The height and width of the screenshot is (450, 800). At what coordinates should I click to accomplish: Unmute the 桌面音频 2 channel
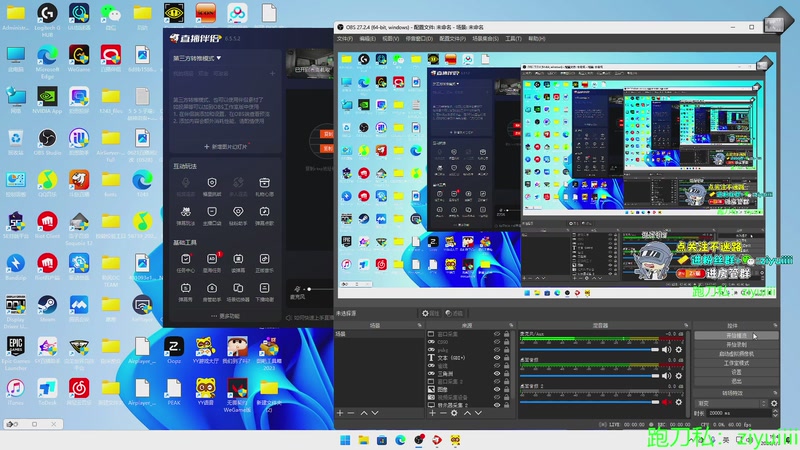[x=666, y=402]
